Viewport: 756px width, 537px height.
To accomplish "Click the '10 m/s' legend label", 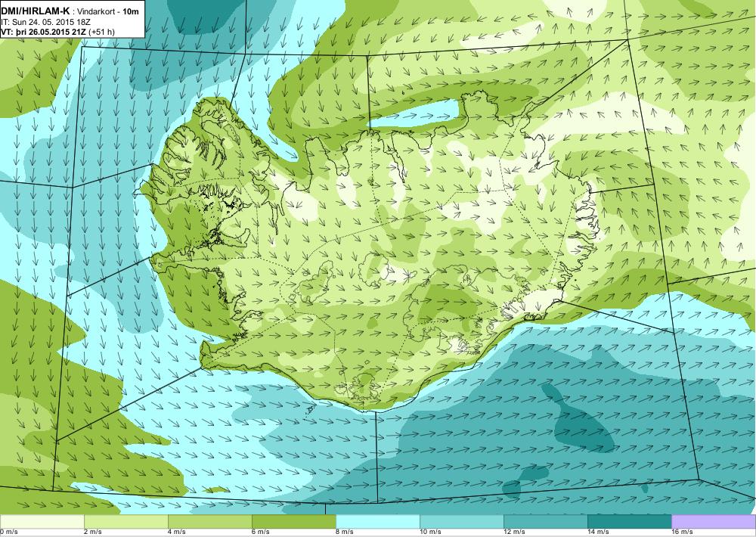I will tap(431, 532).
